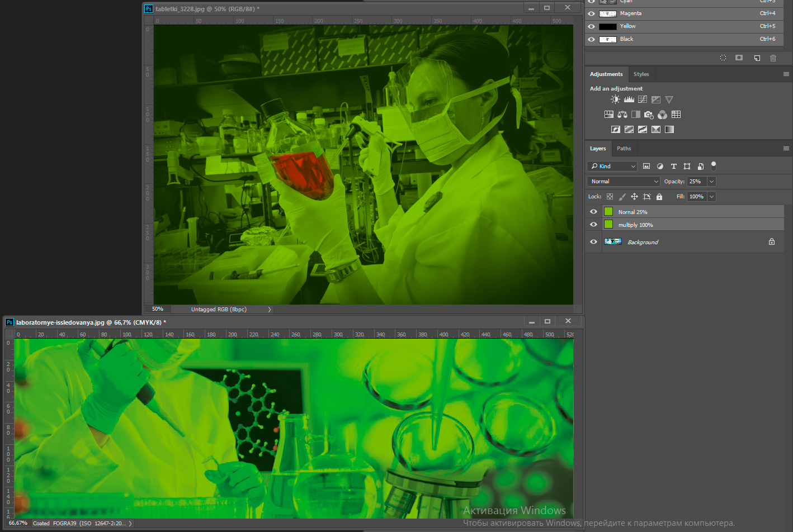This screenshot has height=532, width=793.
Task: Filter layers by type layers icon
Action: coord(673,166)
